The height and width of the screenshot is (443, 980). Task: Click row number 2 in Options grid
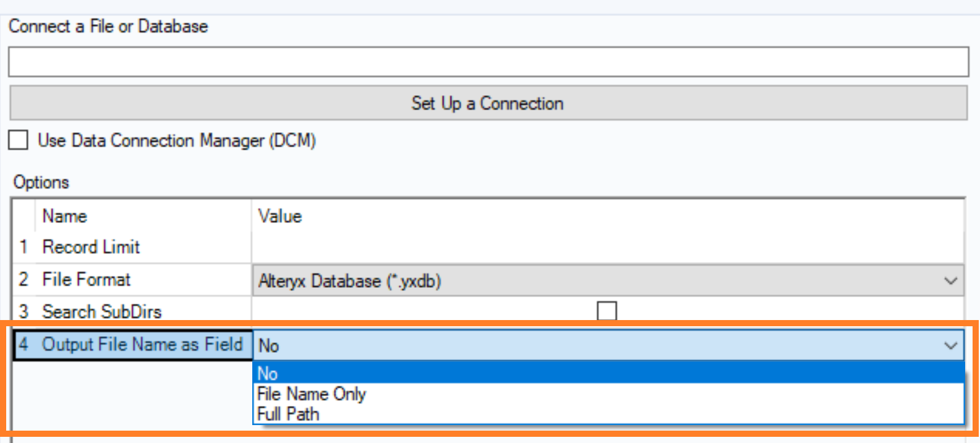[23, 280]
